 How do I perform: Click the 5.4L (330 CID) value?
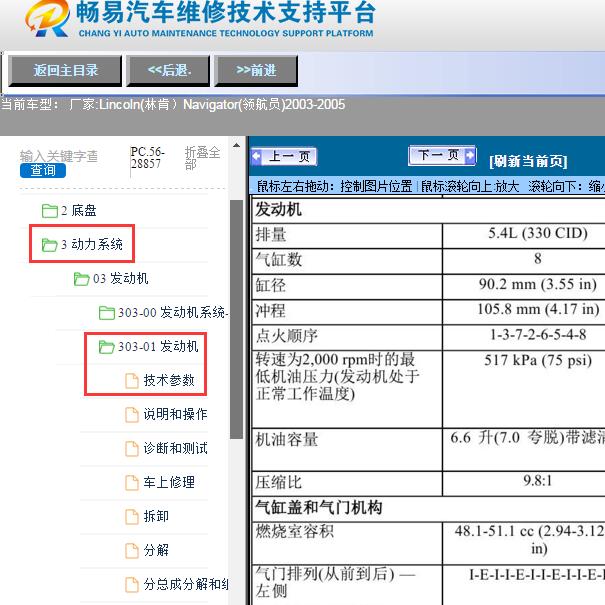[x=538, y=233]
